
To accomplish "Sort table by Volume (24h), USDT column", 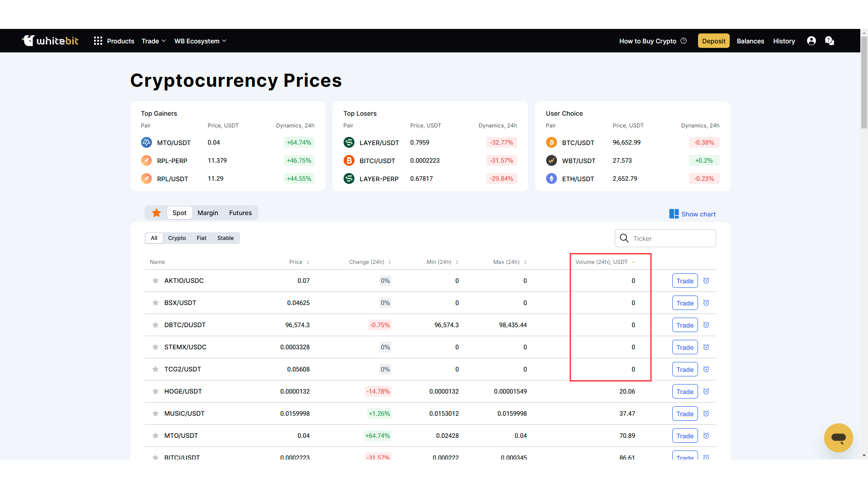I will point(605,262).
